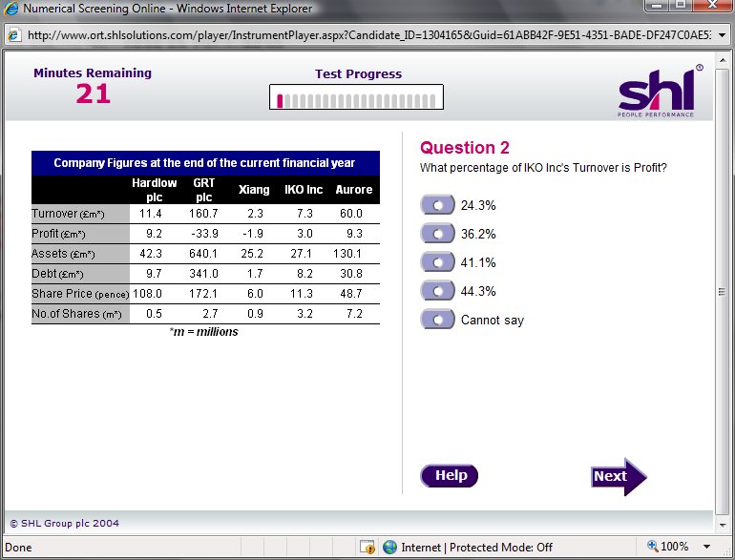Viewport: 735px width, 560px height.
Task: Click the Turnover row label
Action: (68, 214)
